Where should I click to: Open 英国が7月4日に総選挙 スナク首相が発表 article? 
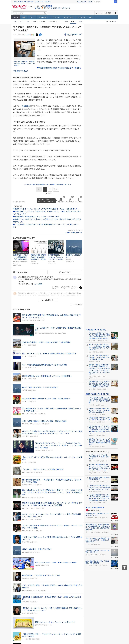pos(40,387)
